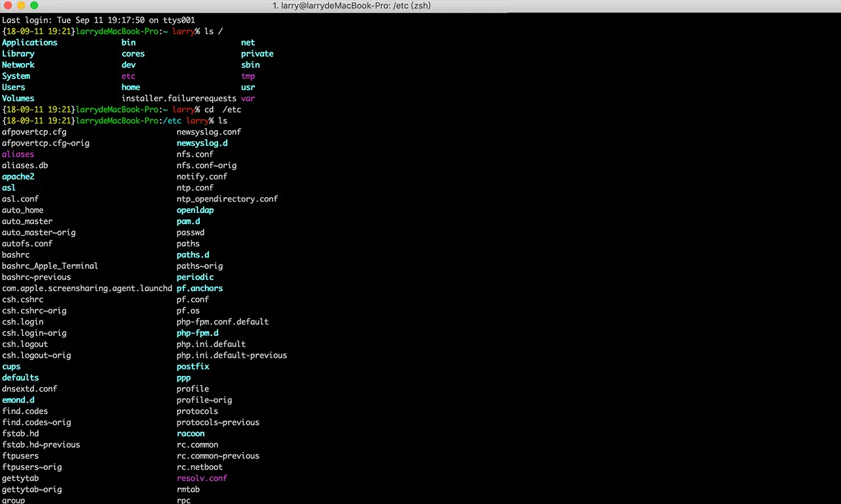Image resolution: width=841 pixels, height=504 pixels.
Task: Click the resolv.conf file entry
Action: tap(201, 478)
